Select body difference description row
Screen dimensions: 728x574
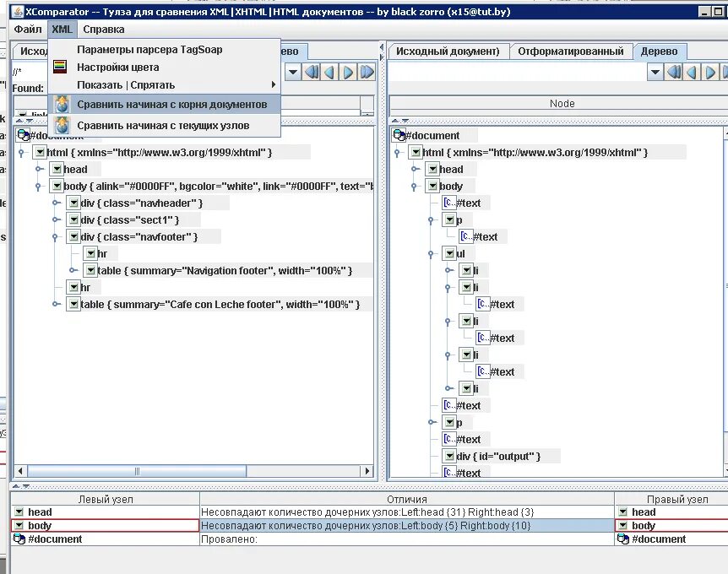tap(407, 526)
